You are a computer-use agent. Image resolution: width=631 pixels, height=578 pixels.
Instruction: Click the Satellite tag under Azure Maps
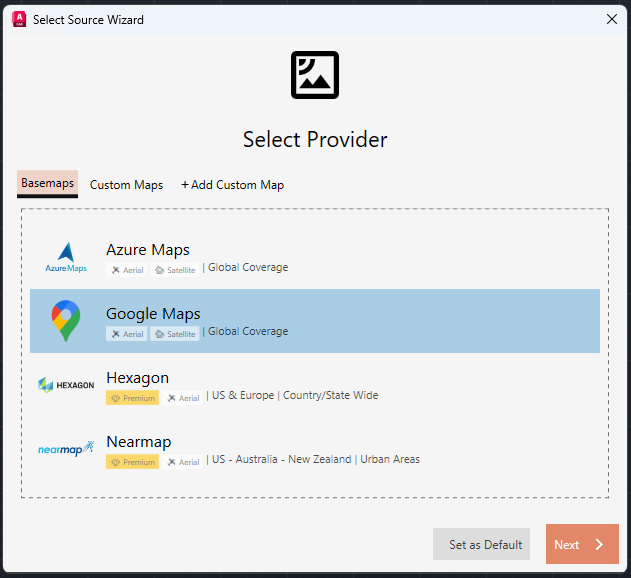(175, 270)
